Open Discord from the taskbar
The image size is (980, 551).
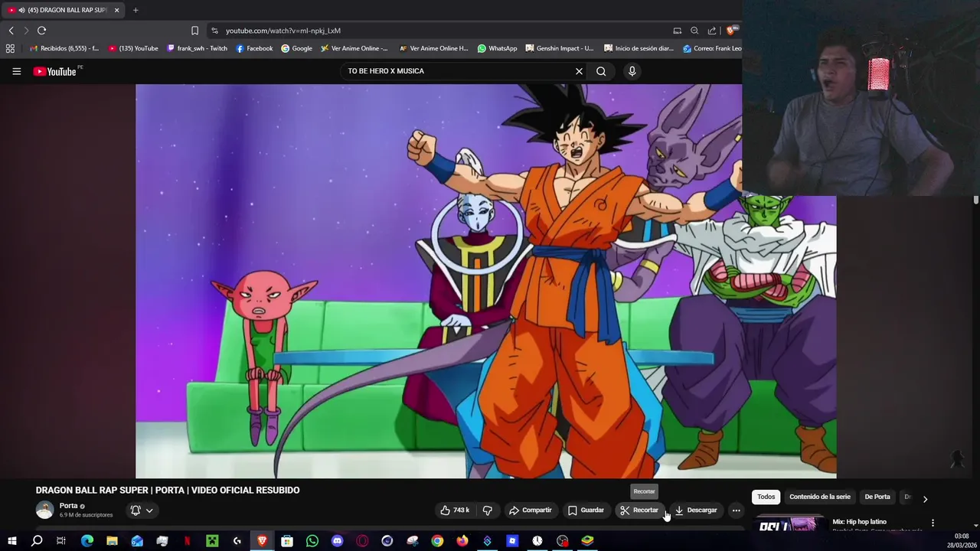pyautogui.click(x=337, y=541)
